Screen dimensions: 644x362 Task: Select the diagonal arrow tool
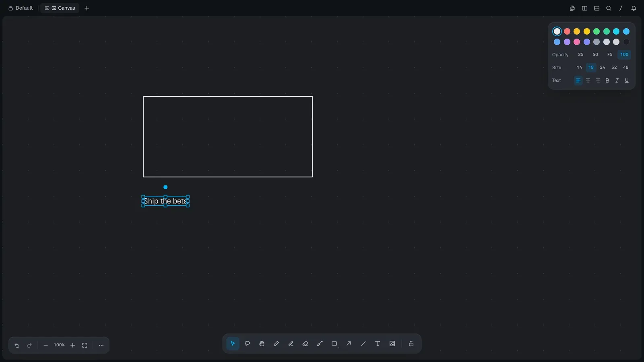pyautogui.click(x=349, y=343)
